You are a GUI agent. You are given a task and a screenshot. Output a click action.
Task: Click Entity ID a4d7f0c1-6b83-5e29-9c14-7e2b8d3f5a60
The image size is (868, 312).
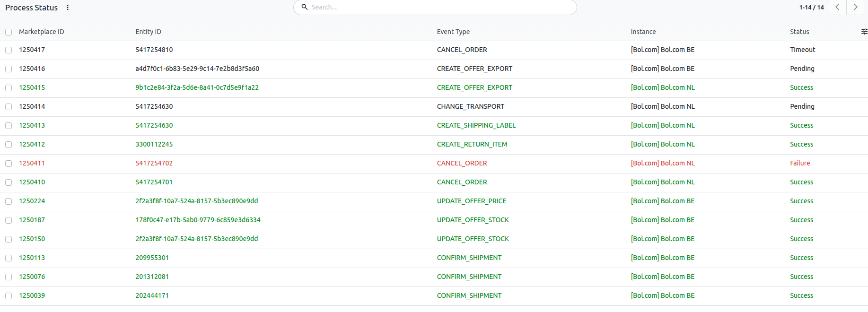[x=197, y=69]
